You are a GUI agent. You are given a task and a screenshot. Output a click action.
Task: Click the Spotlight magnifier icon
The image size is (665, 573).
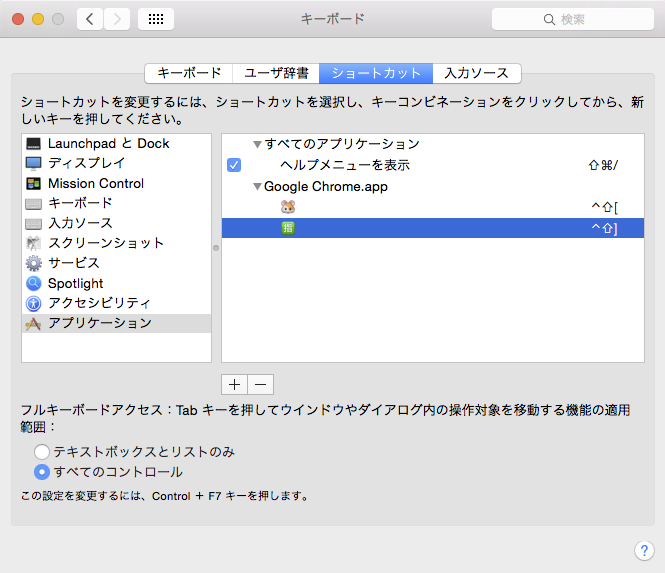pos(34,283)
